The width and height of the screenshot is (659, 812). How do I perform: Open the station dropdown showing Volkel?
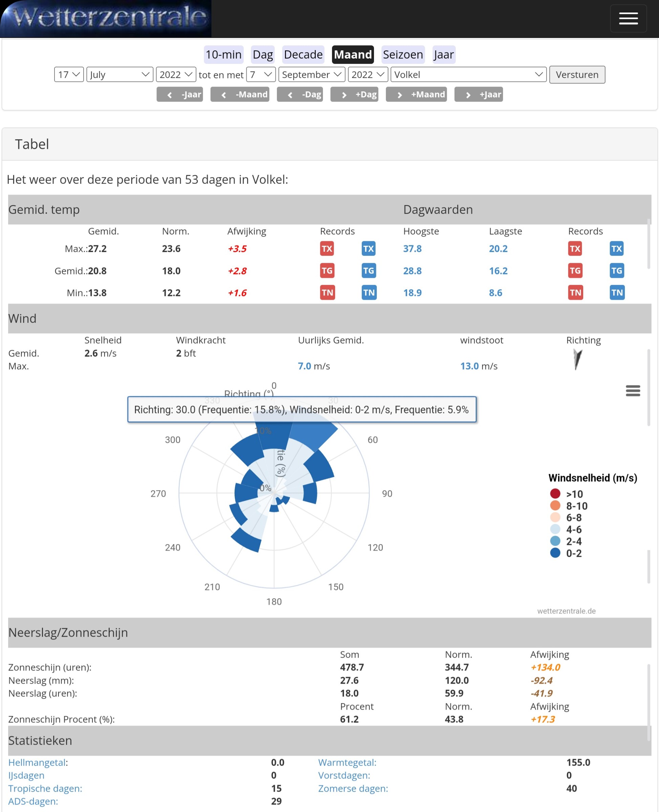(x=468, y=74)
